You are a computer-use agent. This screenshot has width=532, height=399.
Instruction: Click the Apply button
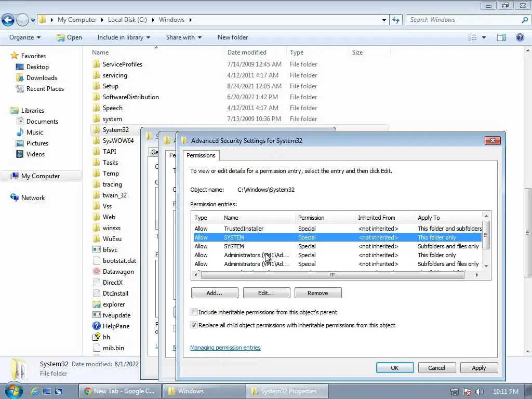(x=478, y=367)
